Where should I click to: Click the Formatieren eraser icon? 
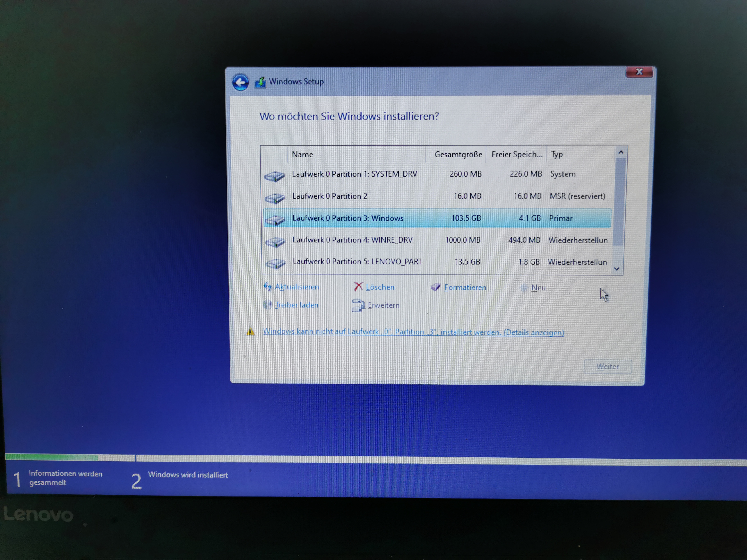pos(436,287)
